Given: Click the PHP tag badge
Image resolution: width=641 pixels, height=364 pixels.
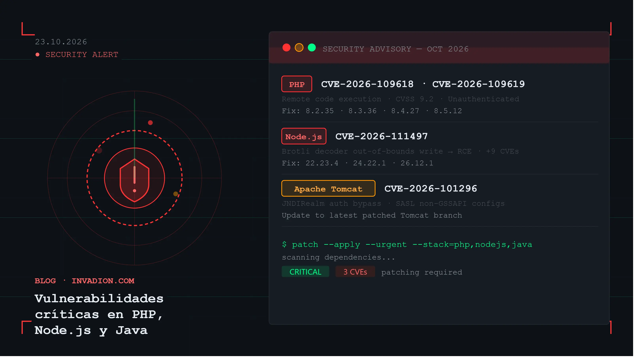Looking at the screenshot, I should pyautogui.click(x=297, y=84).
